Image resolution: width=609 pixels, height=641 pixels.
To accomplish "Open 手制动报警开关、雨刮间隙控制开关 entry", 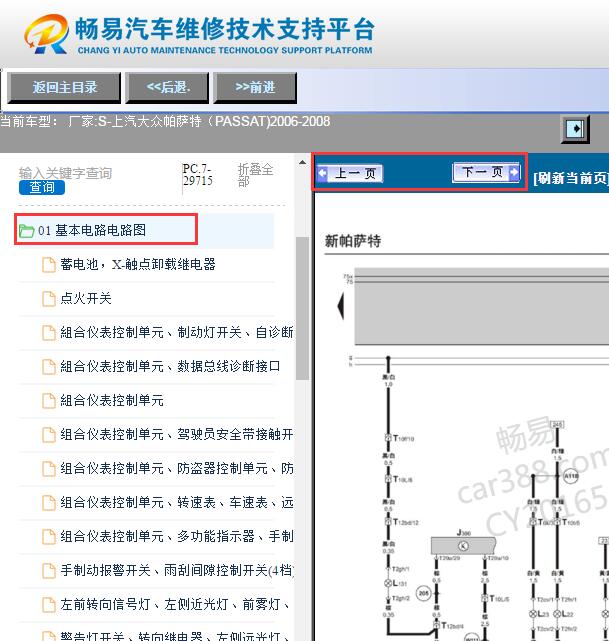I will click(x=177, y=570).
